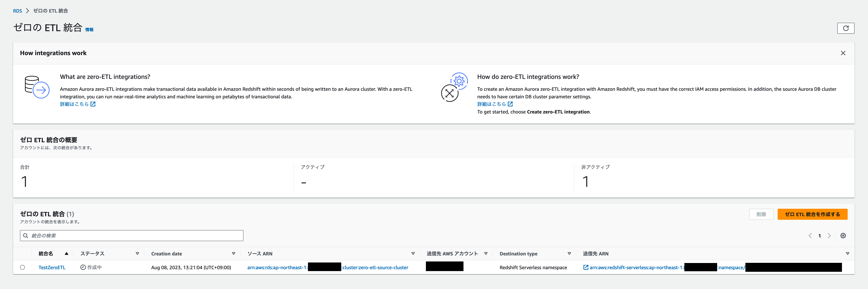Click the search magnifier icon
The width and height of the screenshot is (868, 289).
coord(26,235)
